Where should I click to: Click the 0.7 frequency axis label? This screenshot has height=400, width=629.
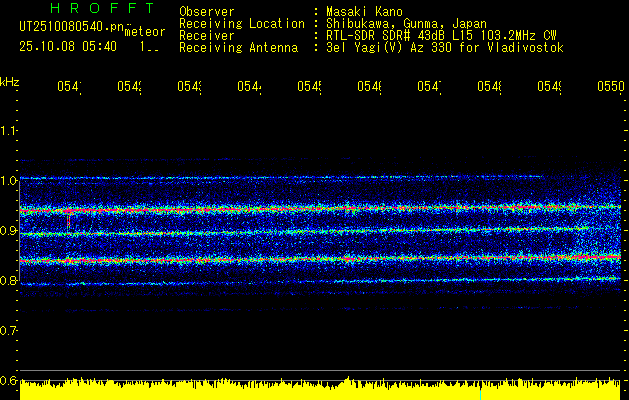9,330
